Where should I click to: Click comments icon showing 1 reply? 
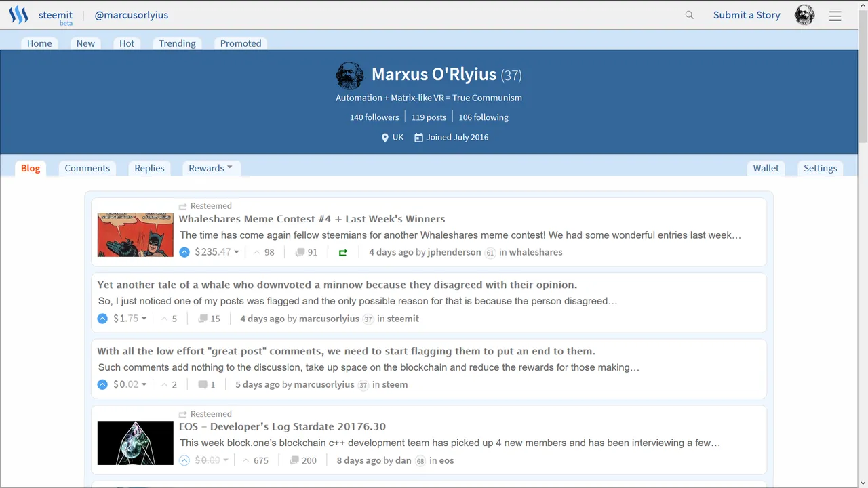(x=202, y=384)
